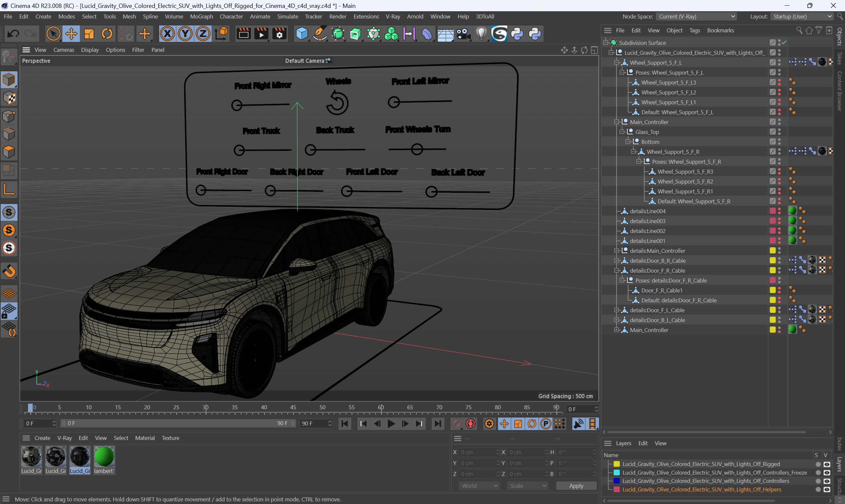Select the Live Selection tool

(x=53, y=34)
